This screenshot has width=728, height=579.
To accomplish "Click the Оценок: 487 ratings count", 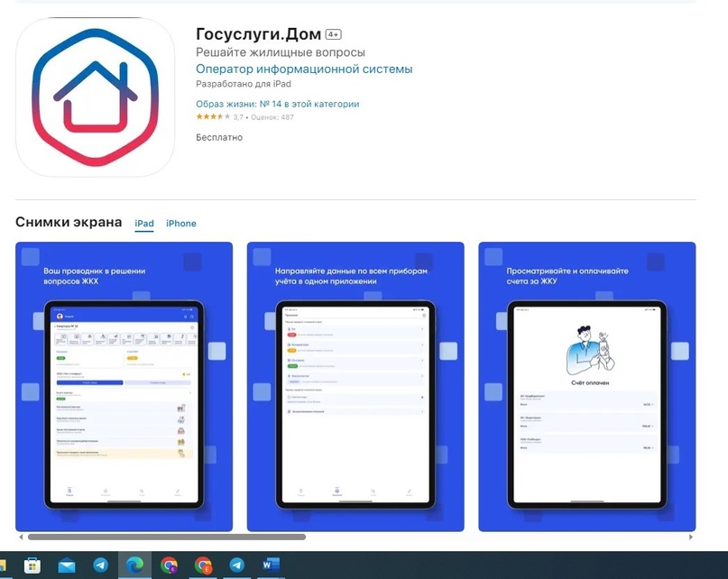I will [x=272, y=117].
